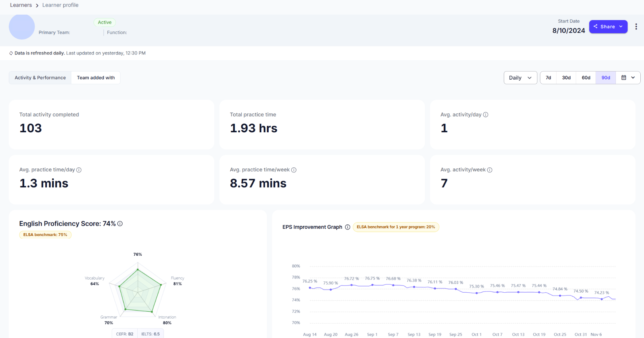Click info icon next to English Proficiency Score
Screen dimensions: 644x338
pos(120,224)
